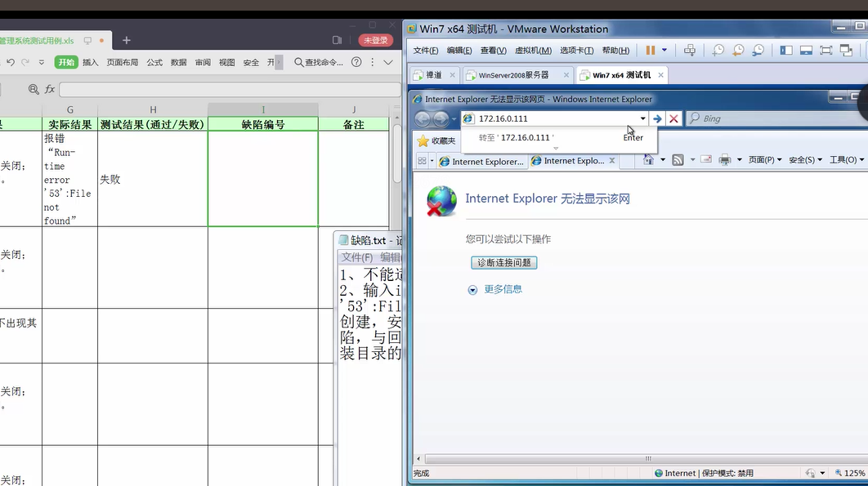
Task: Select WPS 公式 ribbon tab
Action: (x=154, y=63)
